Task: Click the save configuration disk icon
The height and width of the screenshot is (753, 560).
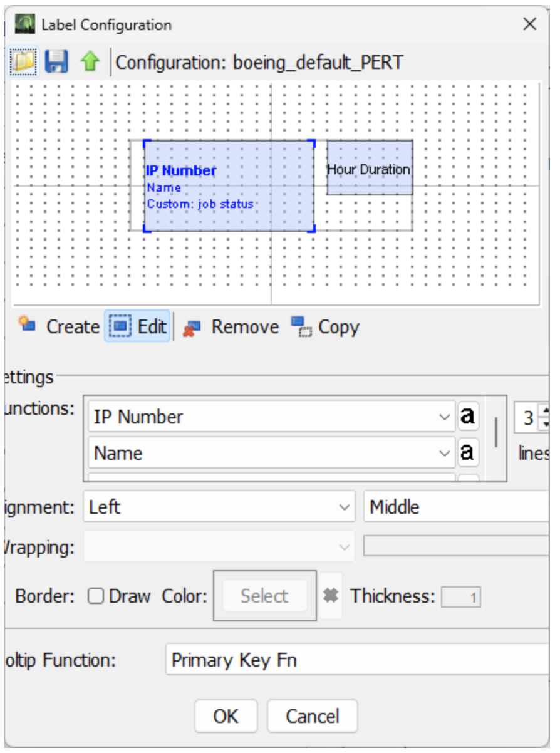Action: [x=56, y=63]
